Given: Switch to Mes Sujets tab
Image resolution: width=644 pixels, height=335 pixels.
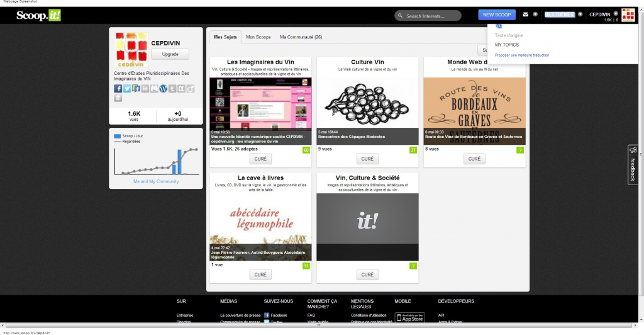Looking at the screenshot, I should (x=225, y=37).
